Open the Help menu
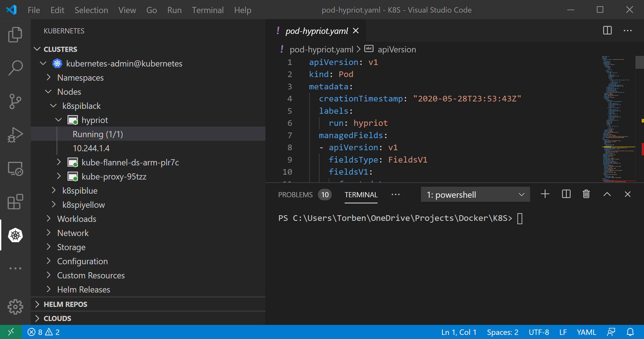The image size is (644, 339). point(243,10)
